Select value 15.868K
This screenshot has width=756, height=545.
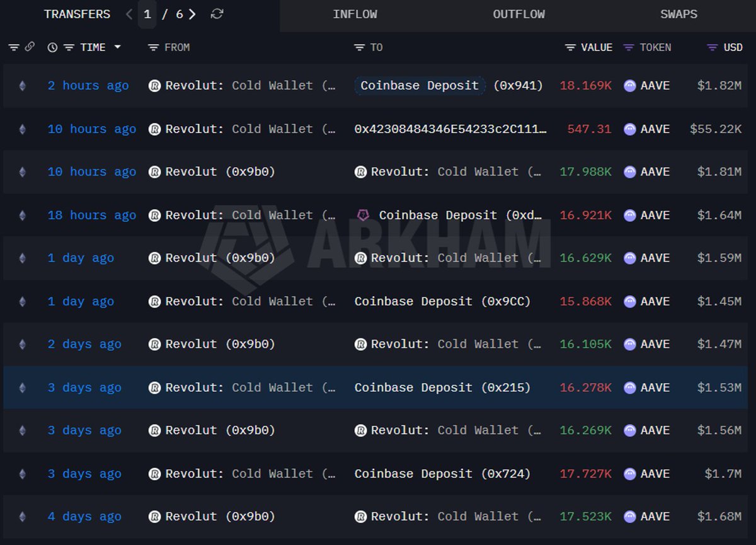pyautogui.click(x=585, y=301)
